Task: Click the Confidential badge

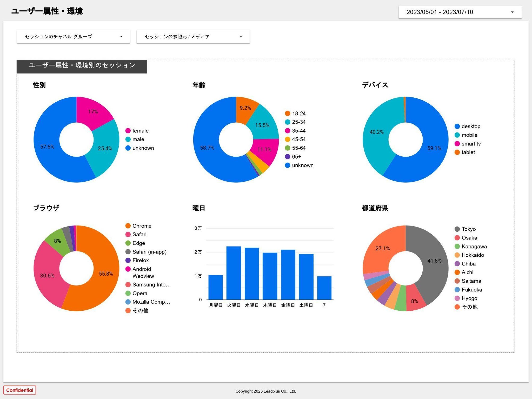Action: point(20,390)
